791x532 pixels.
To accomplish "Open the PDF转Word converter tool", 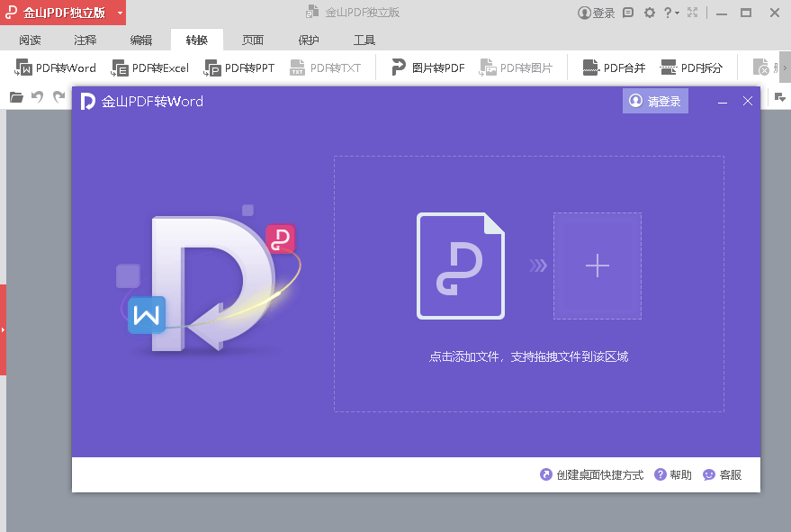I will click(56, 68).
